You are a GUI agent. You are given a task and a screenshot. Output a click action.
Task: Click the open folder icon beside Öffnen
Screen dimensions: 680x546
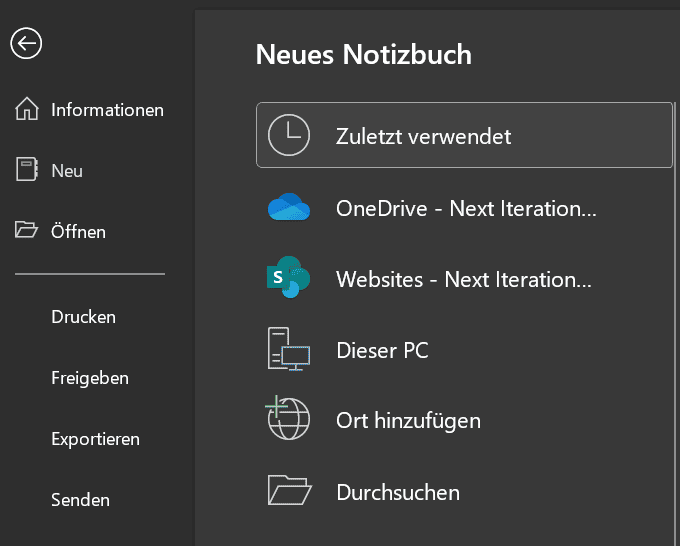pyautogui.click(x=26, y=229)
